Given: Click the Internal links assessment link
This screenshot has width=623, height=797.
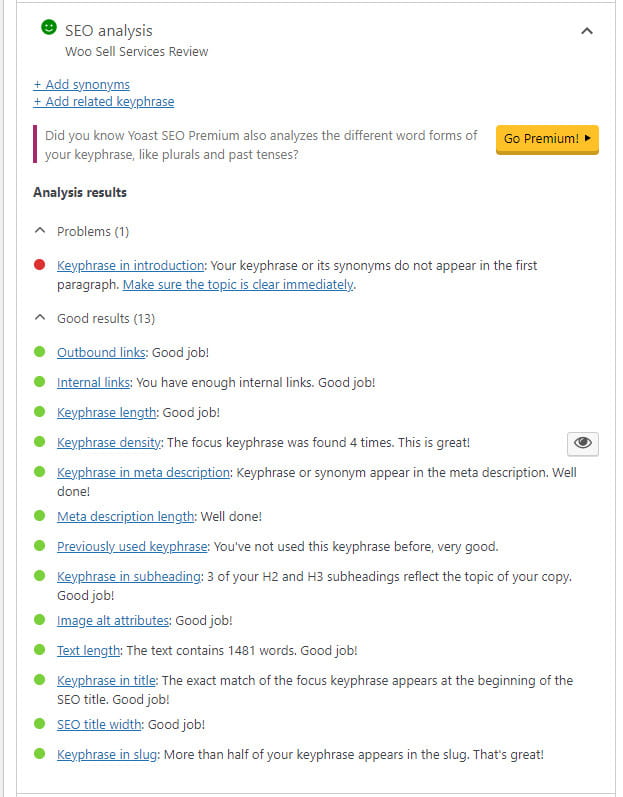Looking at the screenshot, I should pos(93,382).
